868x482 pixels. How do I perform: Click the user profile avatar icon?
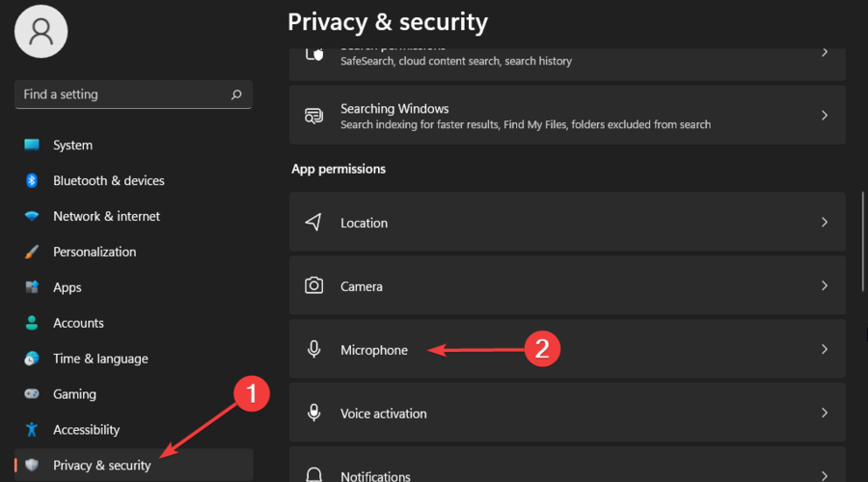[x=41, y=31]
